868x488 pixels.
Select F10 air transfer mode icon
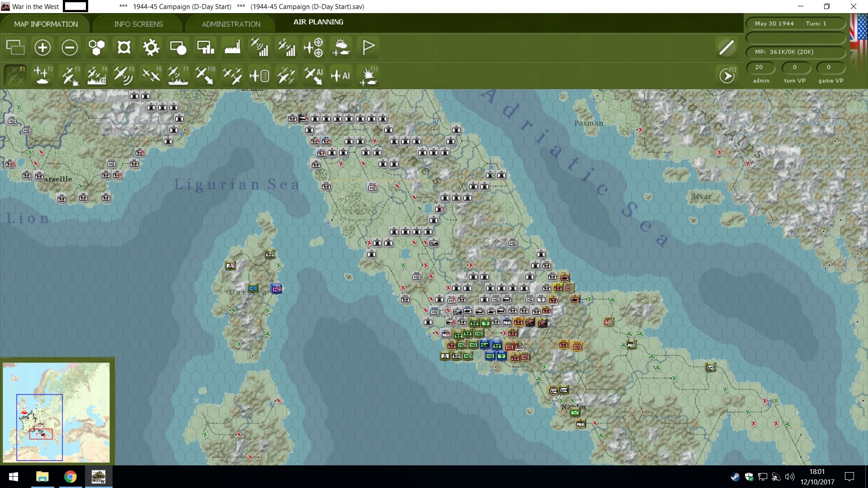(x=205, y=75)
